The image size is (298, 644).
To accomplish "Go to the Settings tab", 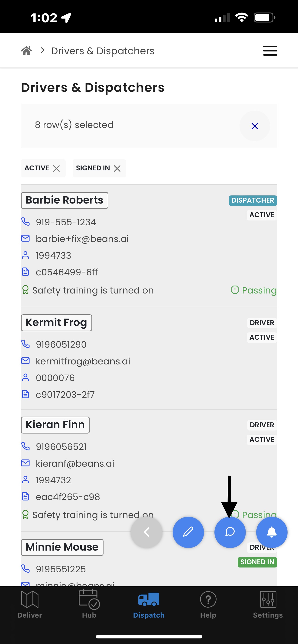I will [268, 604].
